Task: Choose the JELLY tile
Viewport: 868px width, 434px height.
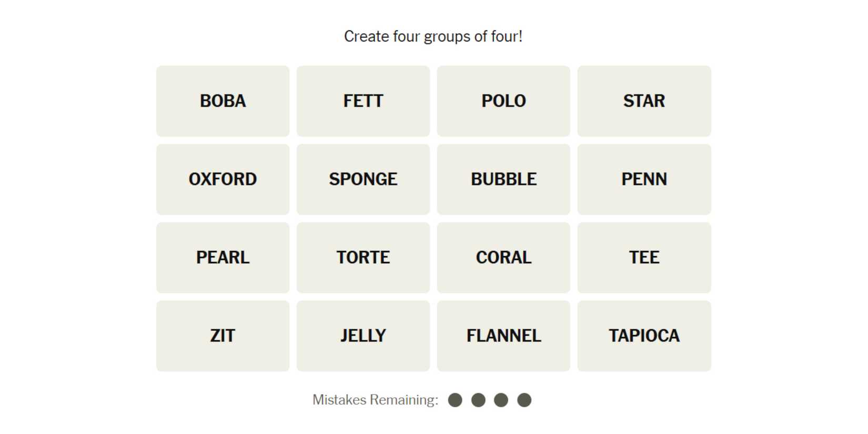Action: [363, 336]
